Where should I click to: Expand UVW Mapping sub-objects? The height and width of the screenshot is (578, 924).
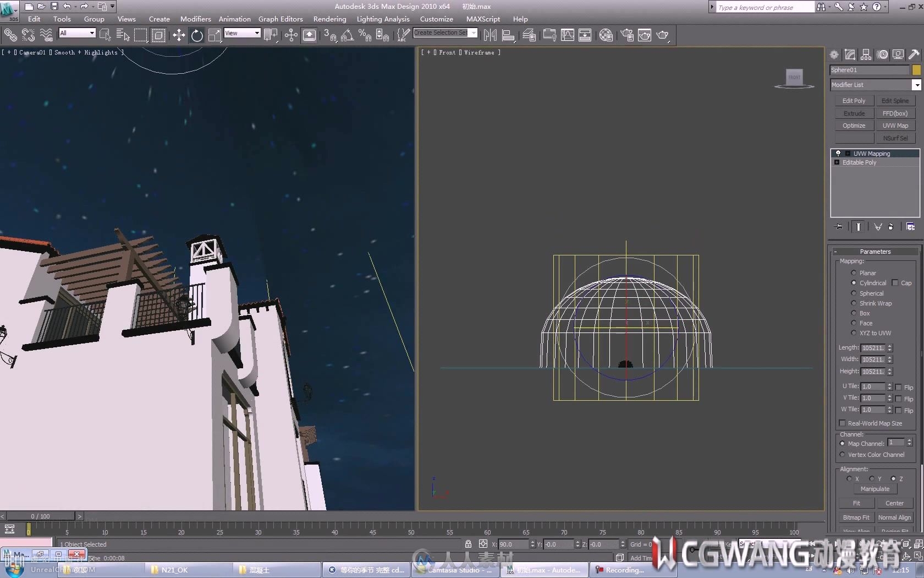[x=848, y=154]
